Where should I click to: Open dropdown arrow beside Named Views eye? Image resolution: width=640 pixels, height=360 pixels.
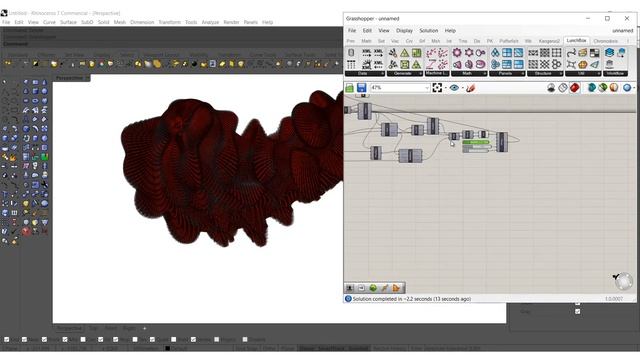(462, 88)
